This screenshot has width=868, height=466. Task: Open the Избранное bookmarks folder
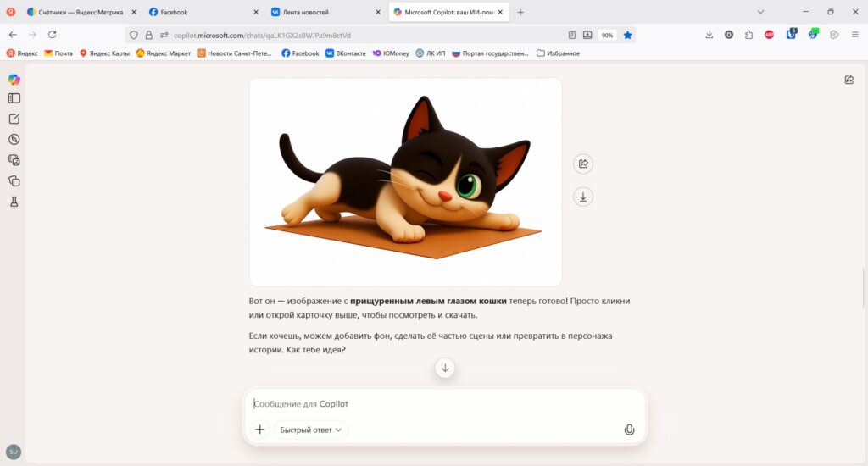(558, 53)
